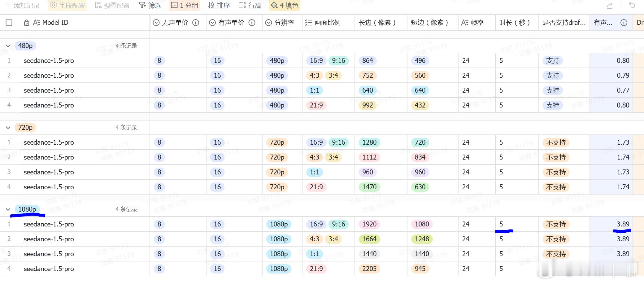Click the info icon next to 无声单价
This screenshot has width=644, height=285.
point(195,22)
